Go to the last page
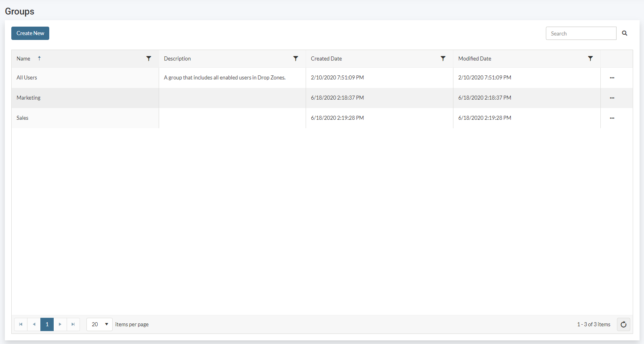Viewport: 644px width, 344px height. pyautogui.click(x=73, y=325)
